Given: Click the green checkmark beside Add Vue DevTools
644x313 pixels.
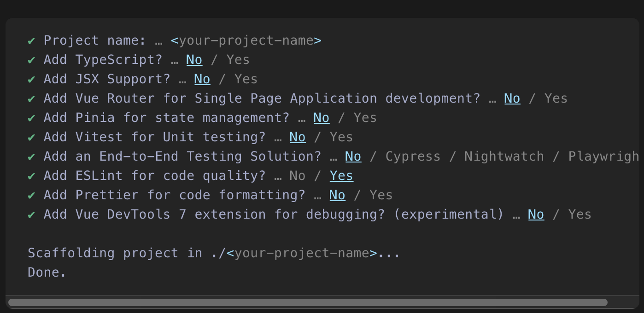Looking at the screenshot, I should (31, 215).
